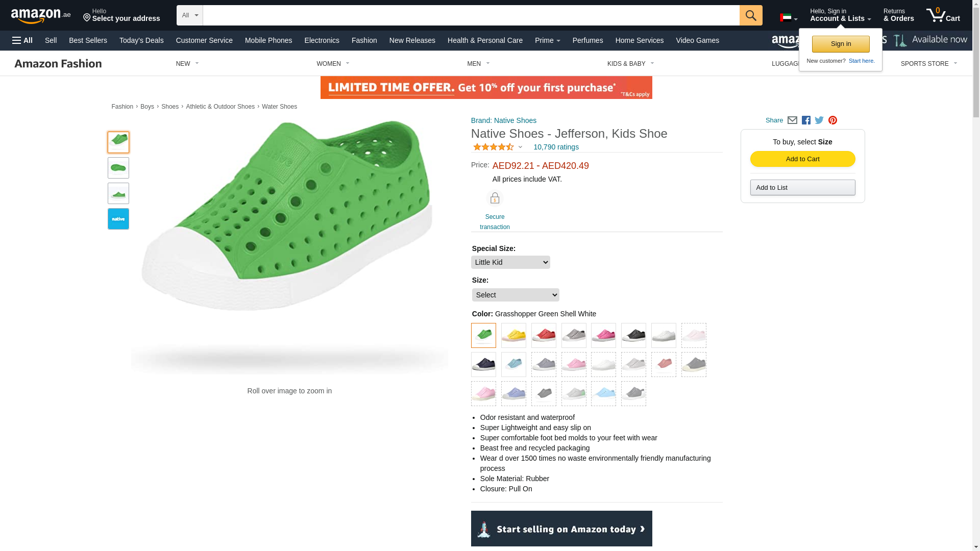The height and width of the screenshot is (551, 980).
Task: Expand the search category All dropdown
Action: click(x=190, y=15)
